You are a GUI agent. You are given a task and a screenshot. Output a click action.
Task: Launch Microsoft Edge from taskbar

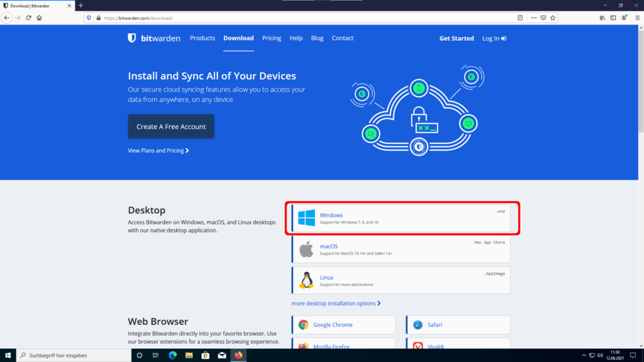(172, 356)
